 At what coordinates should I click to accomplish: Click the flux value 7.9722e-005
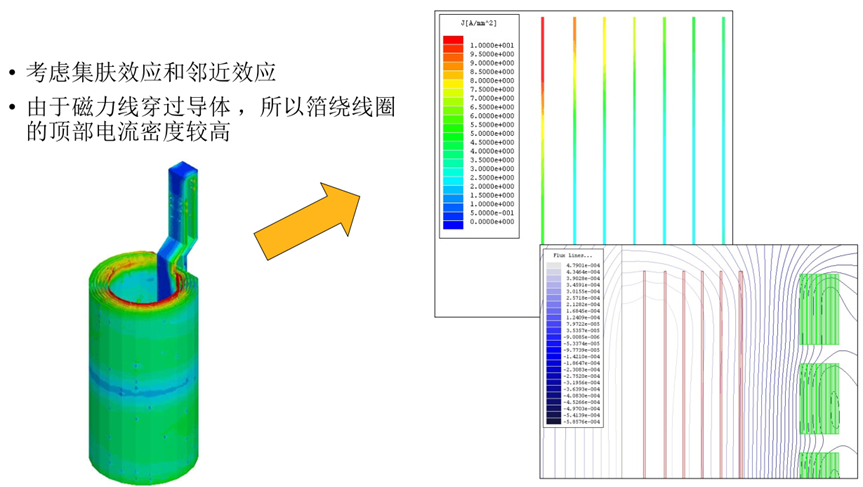pos(583,325)
